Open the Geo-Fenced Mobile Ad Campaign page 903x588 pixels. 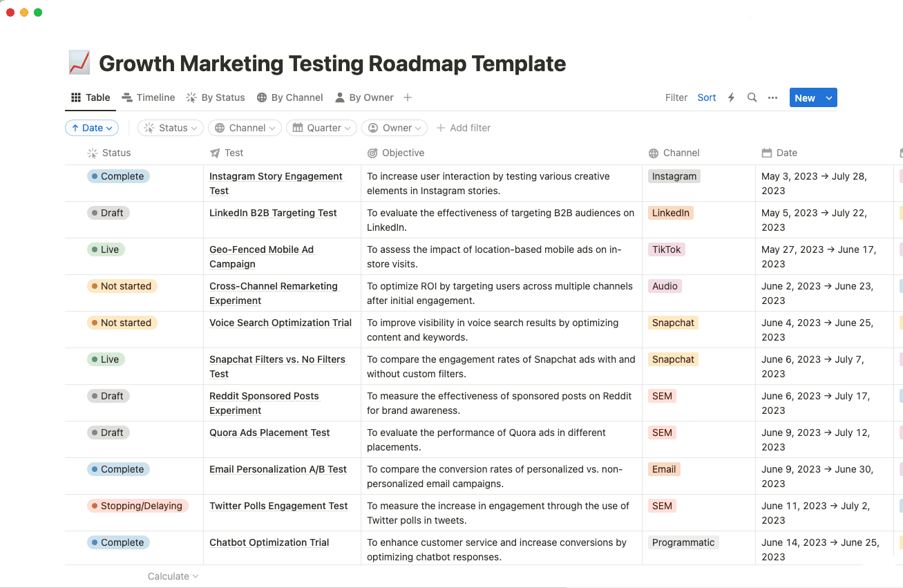[262, 256]
